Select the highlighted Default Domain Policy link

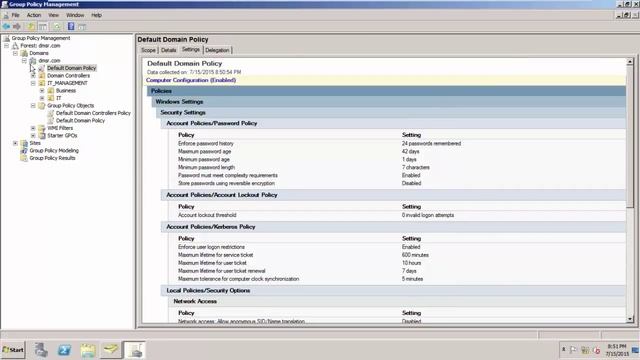pyautogui.click(x=71, y=68)
